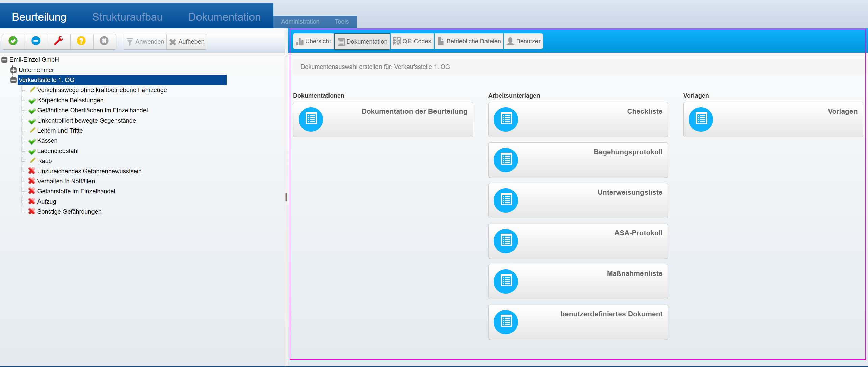868x367 pixels.
Task: Click document icon on benutzerdefiniertes Dokument card
Action: (506, 322)
